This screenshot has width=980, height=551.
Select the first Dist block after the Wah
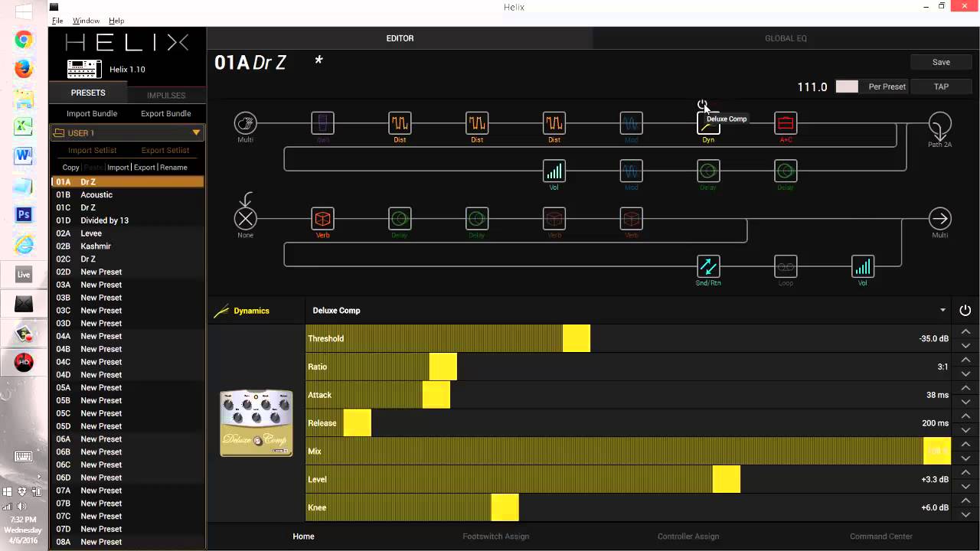(x=400, y=122)
